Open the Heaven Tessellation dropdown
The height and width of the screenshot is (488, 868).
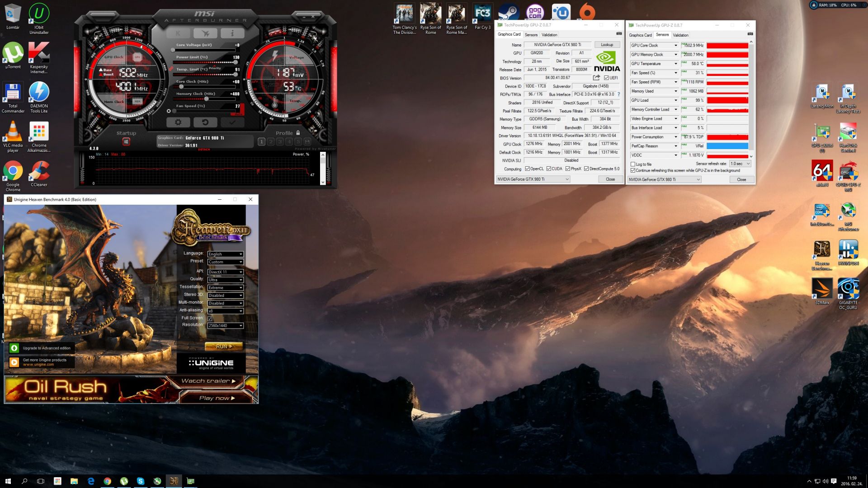point(225,288)
